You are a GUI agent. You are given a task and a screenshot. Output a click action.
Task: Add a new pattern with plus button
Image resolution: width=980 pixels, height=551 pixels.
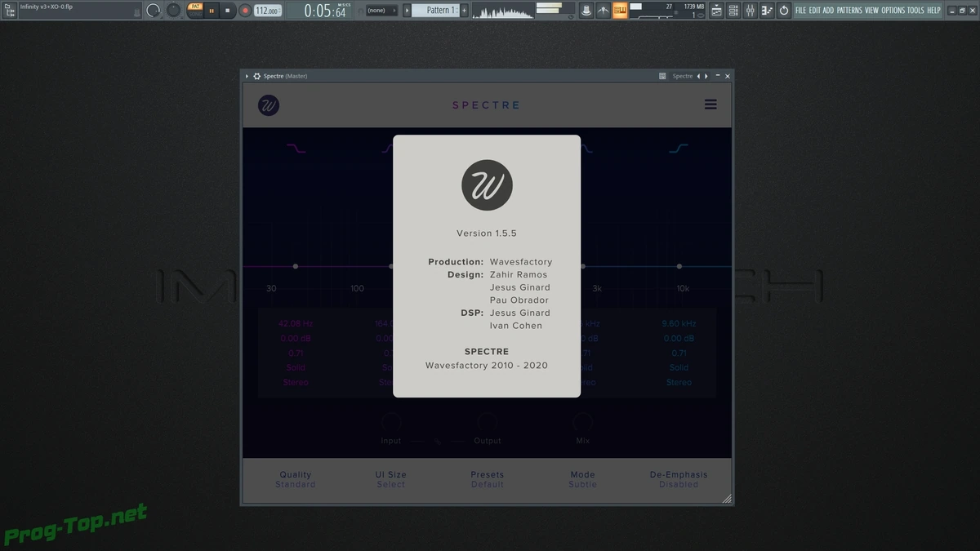click(x=465, y=11)
